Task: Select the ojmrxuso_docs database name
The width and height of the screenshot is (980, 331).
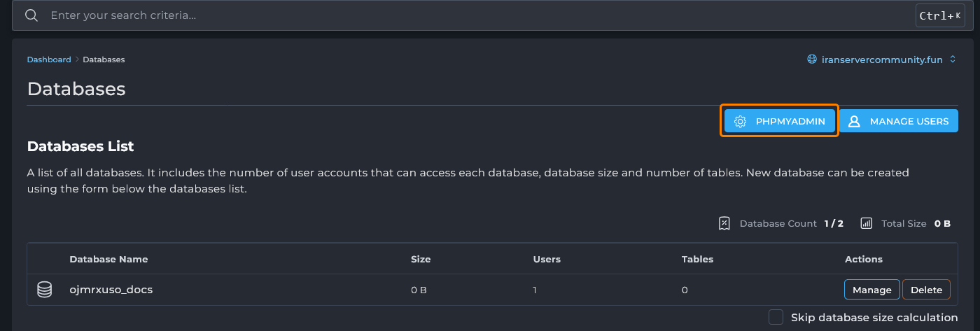Action: (x=111, y=290)
